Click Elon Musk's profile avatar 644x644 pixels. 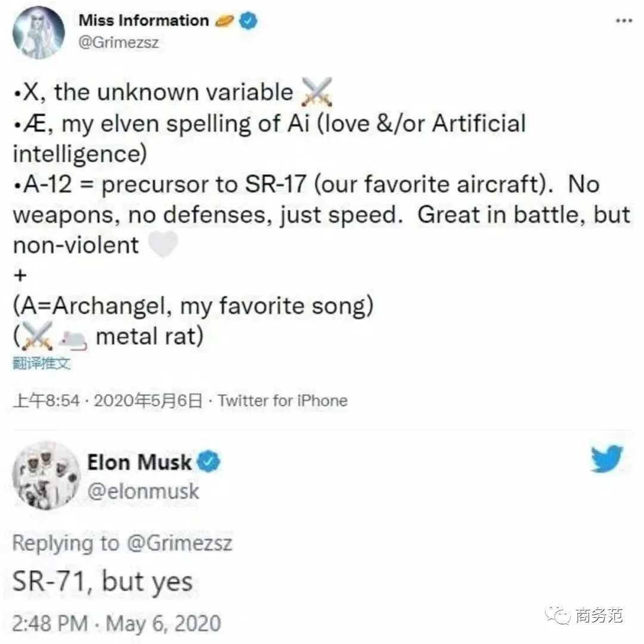click(47, 476)
